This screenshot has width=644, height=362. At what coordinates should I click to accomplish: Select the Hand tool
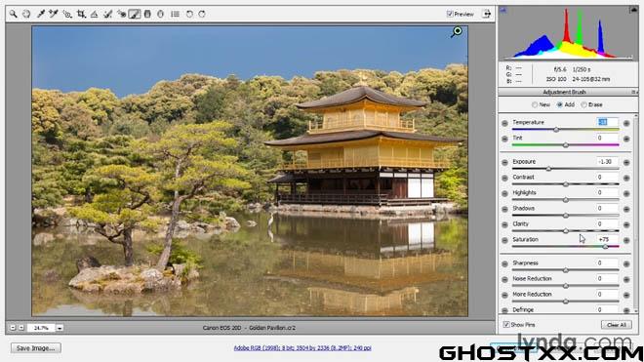click(x=26, y=14)
